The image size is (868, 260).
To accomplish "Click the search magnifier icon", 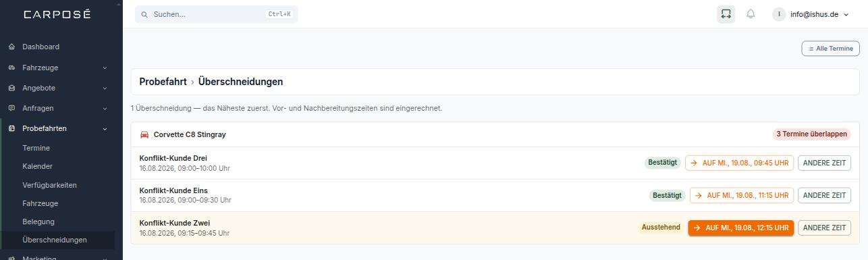I will point(144,14).
